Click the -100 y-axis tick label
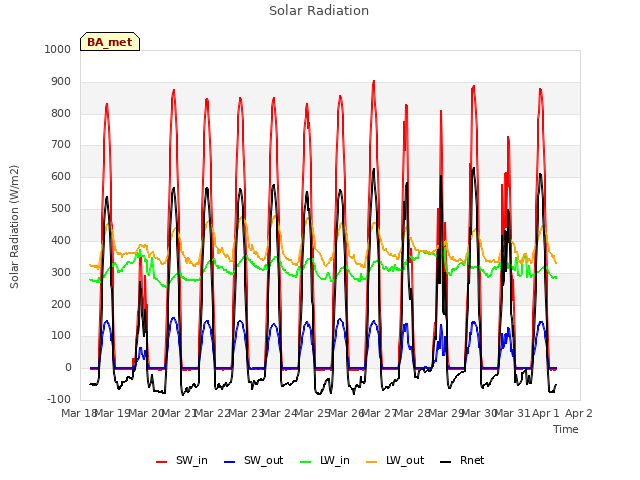 (x=59, y=399)
